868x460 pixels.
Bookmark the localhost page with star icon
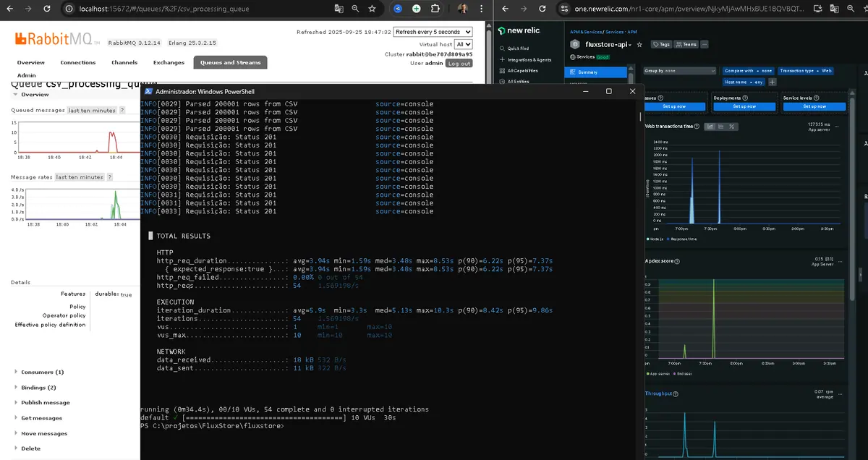tap(372, 9)
